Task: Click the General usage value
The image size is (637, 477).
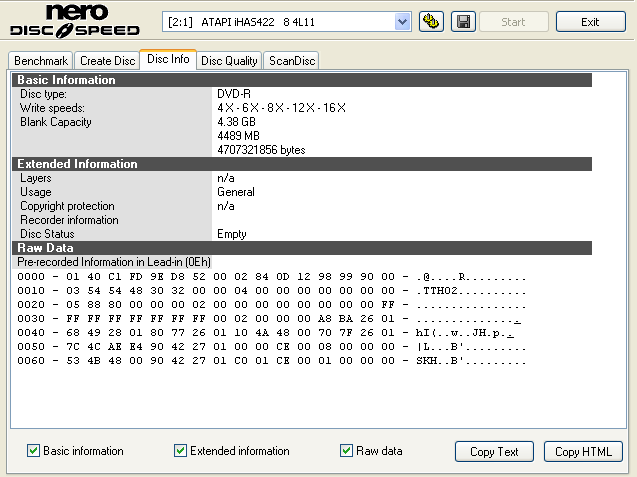Action: click(x=236, y=192)
